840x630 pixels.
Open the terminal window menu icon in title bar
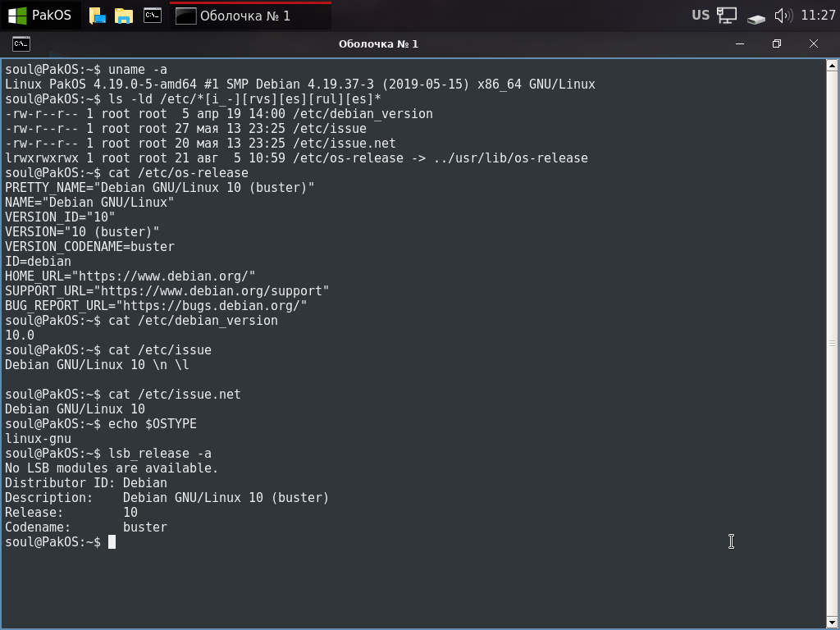[21, 44]
